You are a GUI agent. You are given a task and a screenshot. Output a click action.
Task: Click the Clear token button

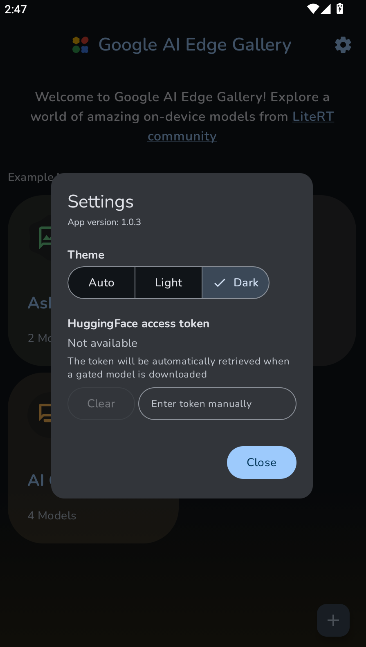coord(101,404)
